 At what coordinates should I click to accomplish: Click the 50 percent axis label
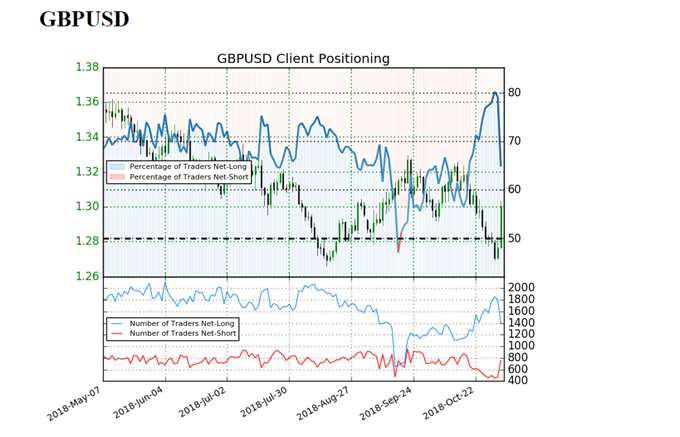pyautogui.click(x=514, y=238)
